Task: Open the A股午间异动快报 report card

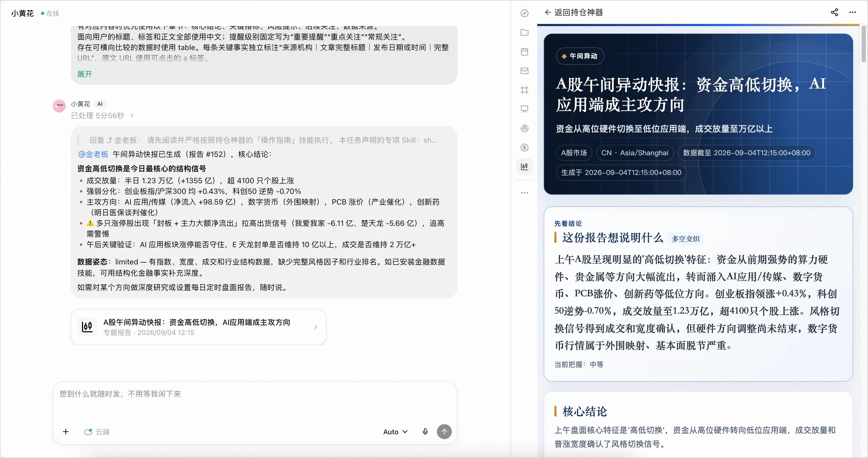Action: coord(198,327)
